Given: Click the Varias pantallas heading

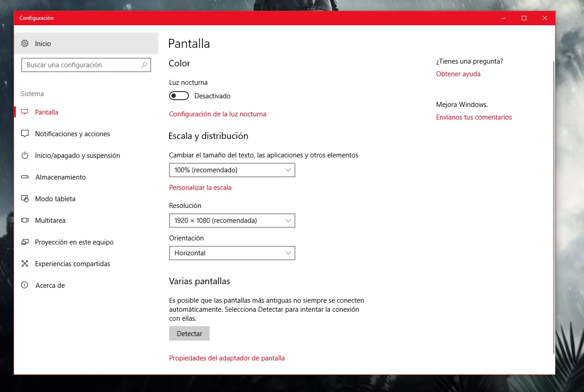Looking at the screenshot, I should [x=199, y=281].
